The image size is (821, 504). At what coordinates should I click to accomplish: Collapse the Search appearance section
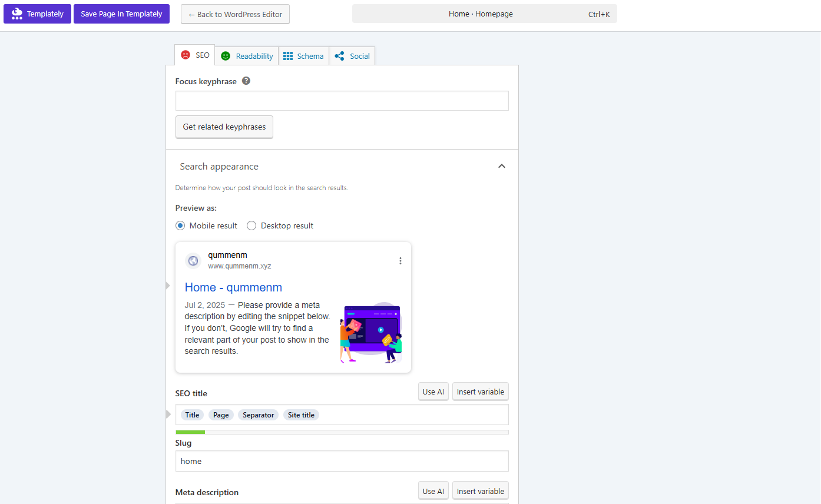502,166
